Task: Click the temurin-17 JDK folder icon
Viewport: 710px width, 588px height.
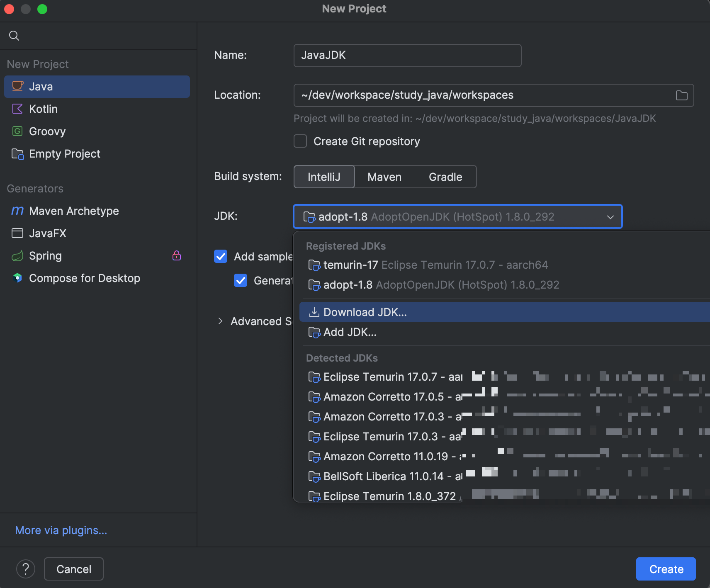Action: tap(314, 265)
